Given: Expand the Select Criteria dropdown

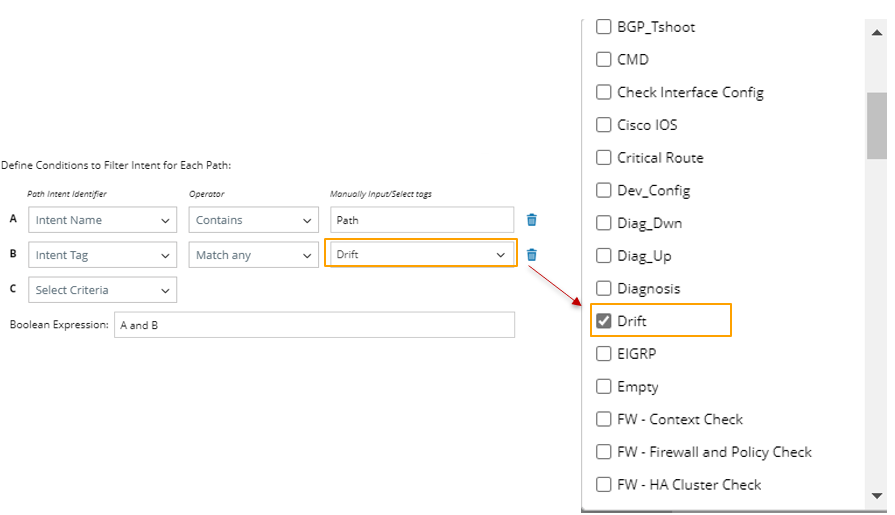Looking at the screenshot, I should 102,290.
